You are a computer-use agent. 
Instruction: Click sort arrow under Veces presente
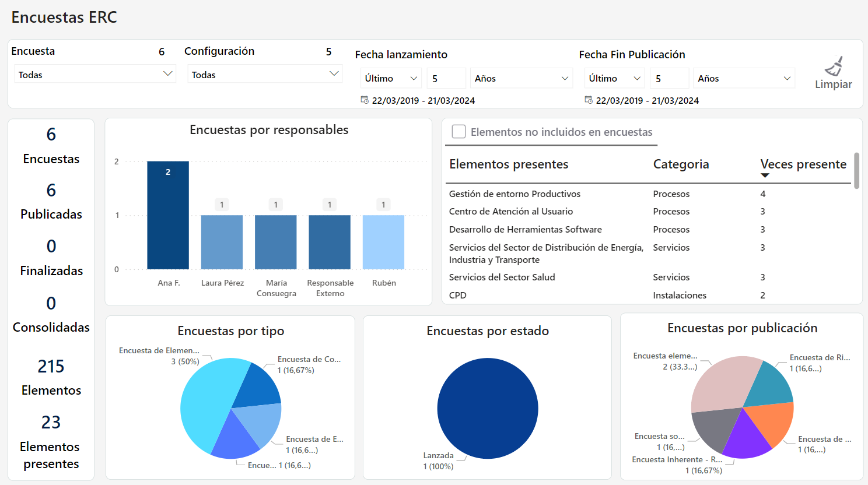point(765,175)
